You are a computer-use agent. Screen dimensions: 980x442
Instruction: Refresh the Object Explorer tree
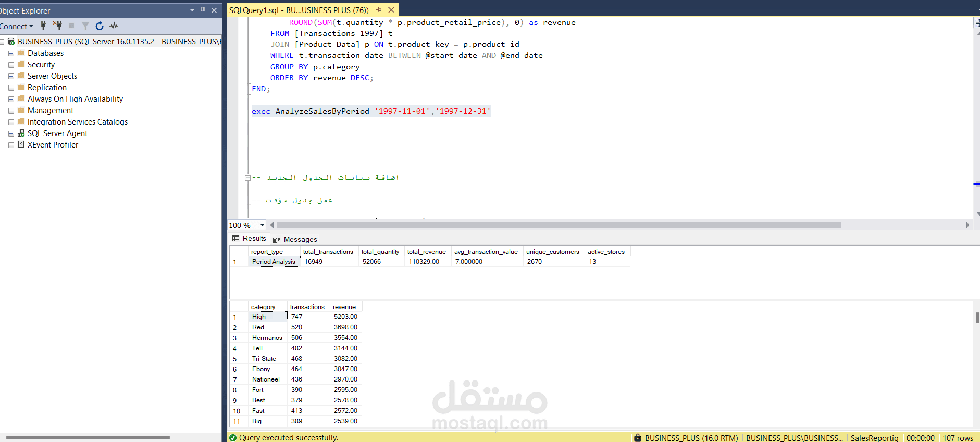pos(100,26)
